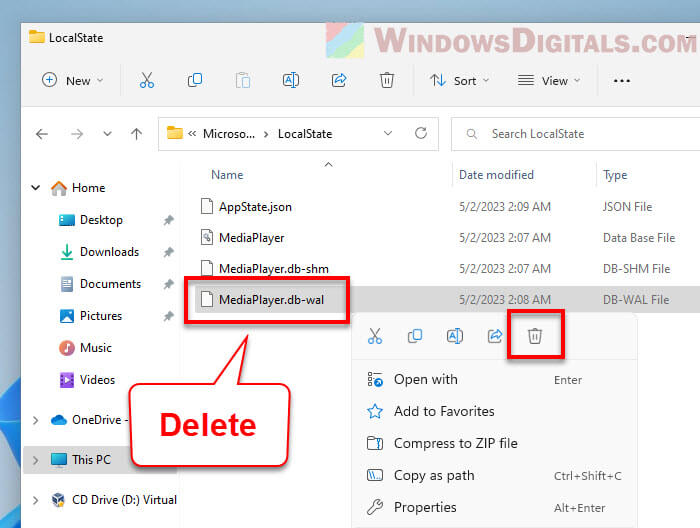Viewport: 700px width, 528px height.
Task: Open Videos in the navigation pane
Action: coord(97,380)
